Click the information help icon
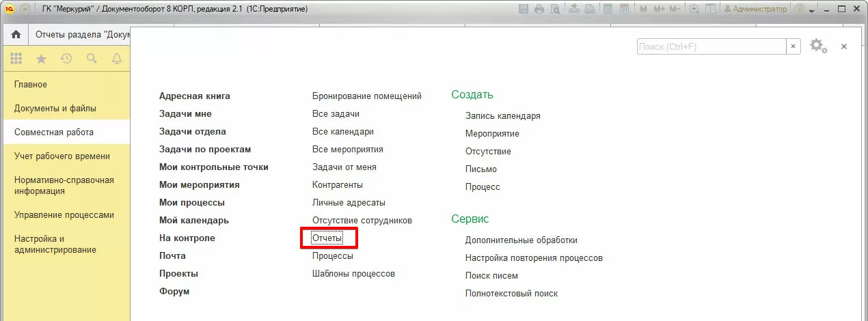 800,9
